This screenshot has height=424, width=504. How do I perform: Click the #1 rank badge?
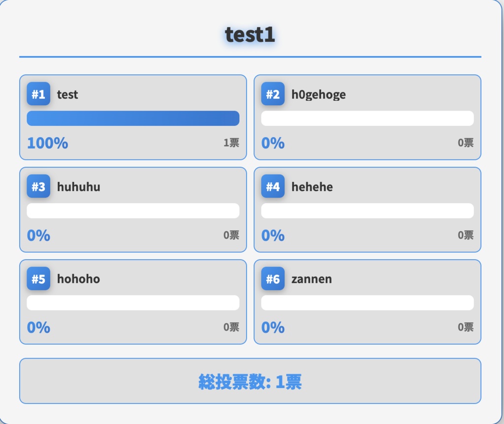tap(38, 94)
